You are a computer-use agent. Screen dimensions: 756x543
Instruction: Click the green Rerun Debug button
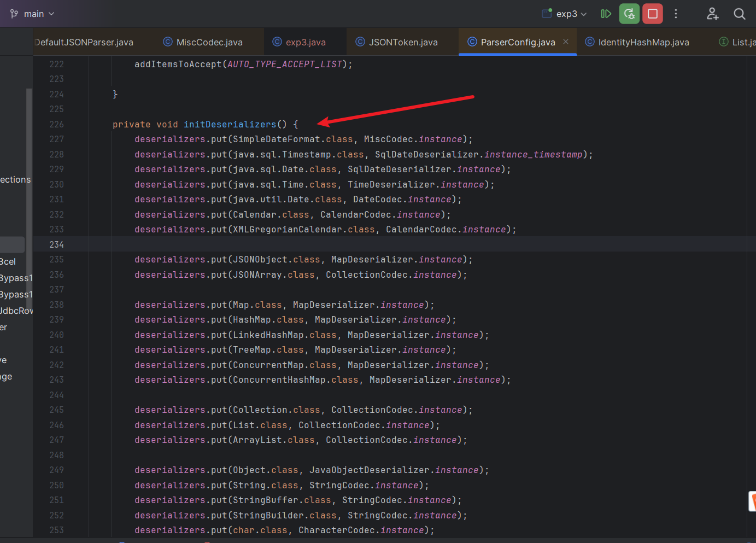tap(629, 14)
